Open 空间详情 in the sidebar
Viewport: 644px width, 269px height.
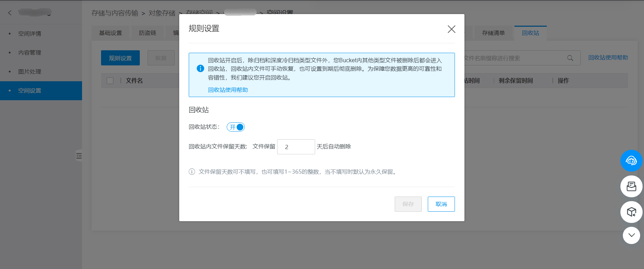(x=41, y=34)
